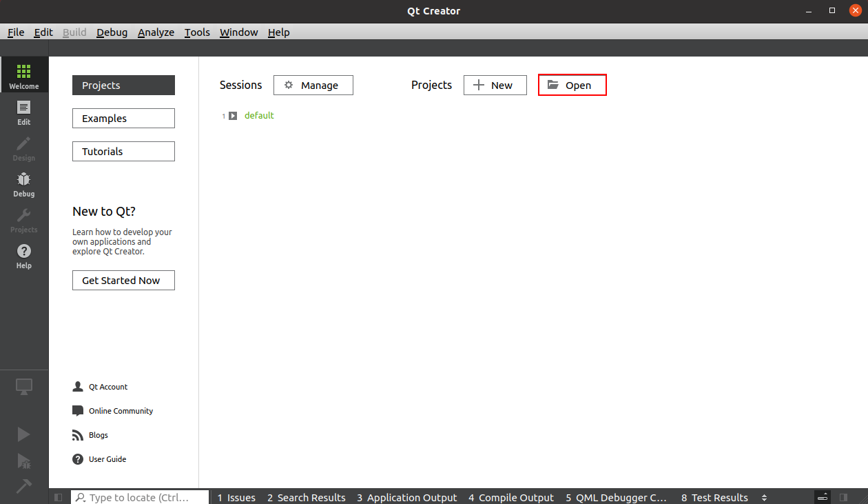Show the Examples page
Viewport: 868px width, 504px height.
coord(123,119)
